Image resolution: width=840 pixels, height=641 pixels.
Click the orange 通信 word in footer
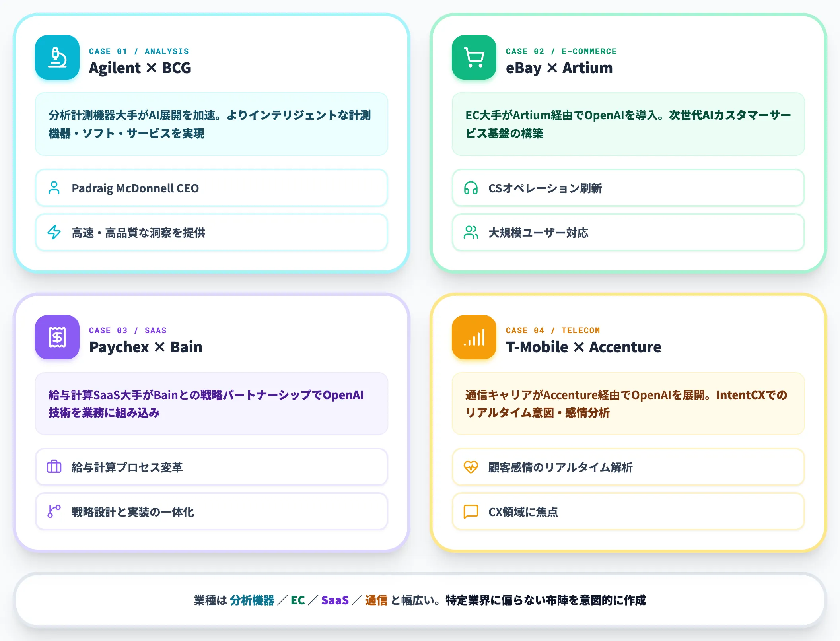click(x=376, y=600)
